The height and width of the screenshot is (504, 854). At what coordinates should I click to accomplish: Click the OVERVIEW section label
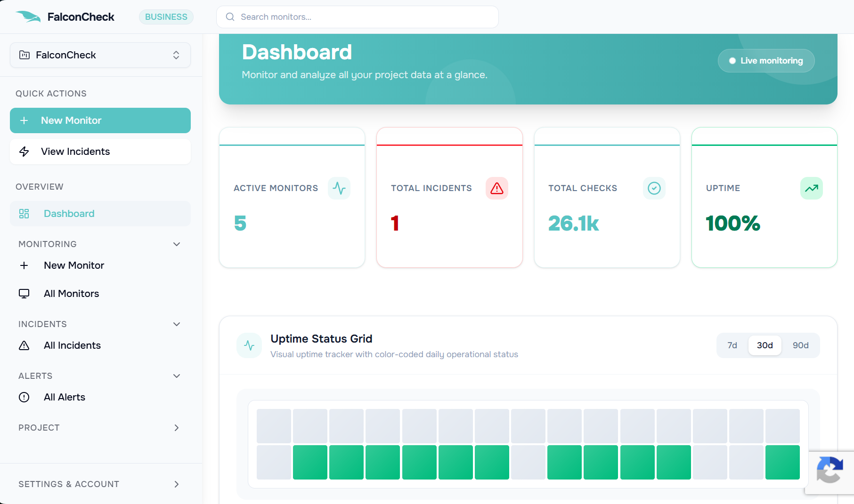(x=40, y=187)
